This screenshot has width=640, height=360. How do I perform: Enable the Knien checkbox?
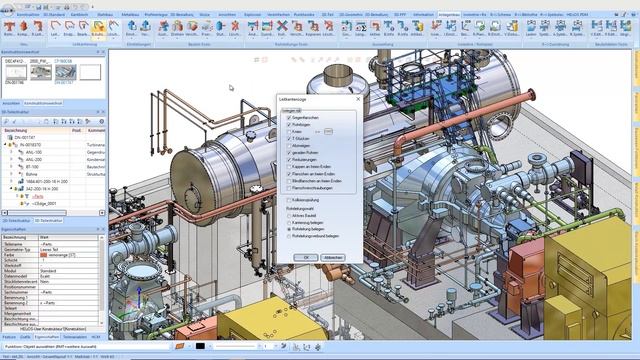[x=289, y=131]
